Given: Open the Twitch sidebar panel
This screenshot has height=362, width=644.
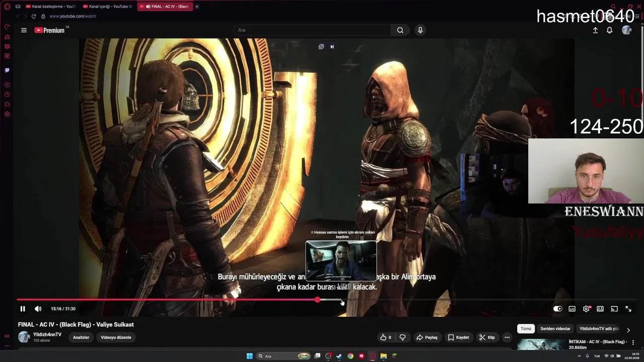Looking at the screenshot, I should click(x=7, y=70).
